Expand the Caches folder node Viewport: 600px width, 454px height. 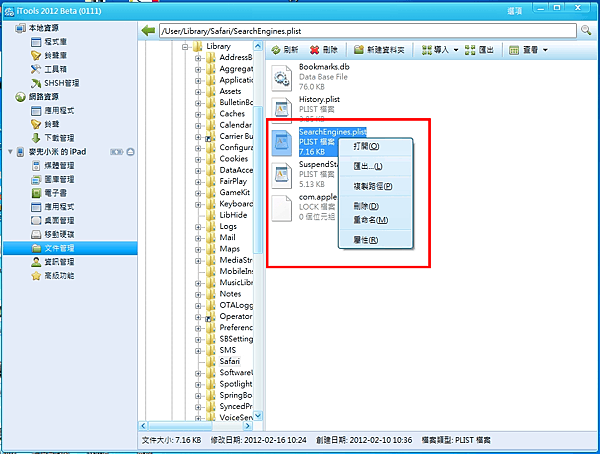[198, 114]
